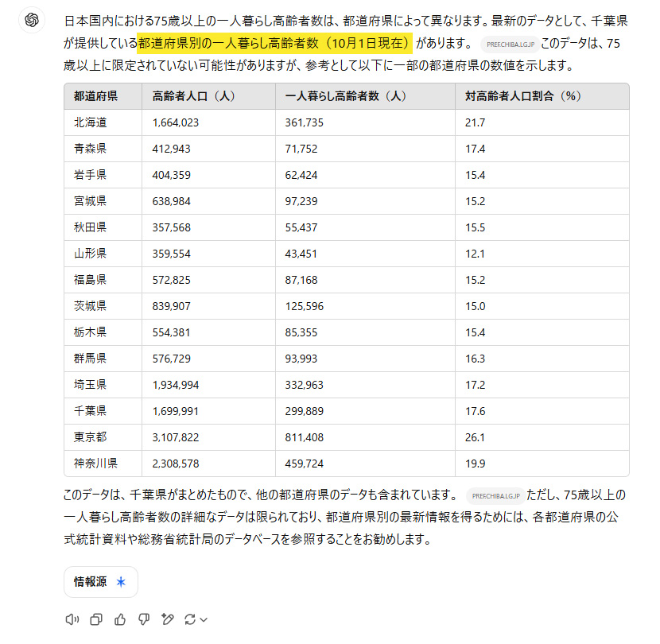Image resolution: width=660 pixels, height=644 pixels.
Task: Open the first PREF.CHIBA.LG.JP citation chip
Action: (x=510, y=45)
